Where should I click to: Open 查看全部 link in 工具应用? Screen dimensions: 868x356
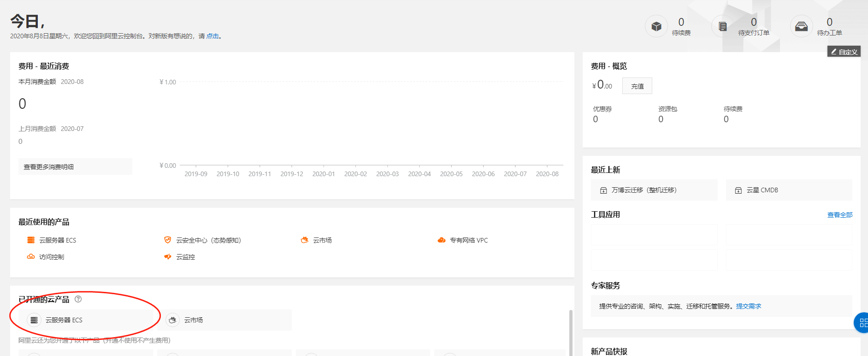coord(840,214)
